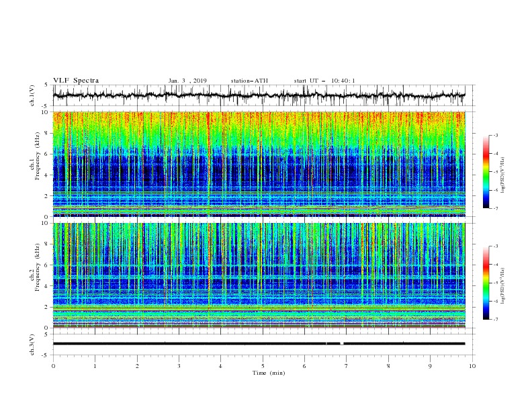The height and width of the screenshot is (411, 532).
Task: Click the ch.1 color bar 'log(PSD)(V²/Hz)' label
Action: coord(503,175)
